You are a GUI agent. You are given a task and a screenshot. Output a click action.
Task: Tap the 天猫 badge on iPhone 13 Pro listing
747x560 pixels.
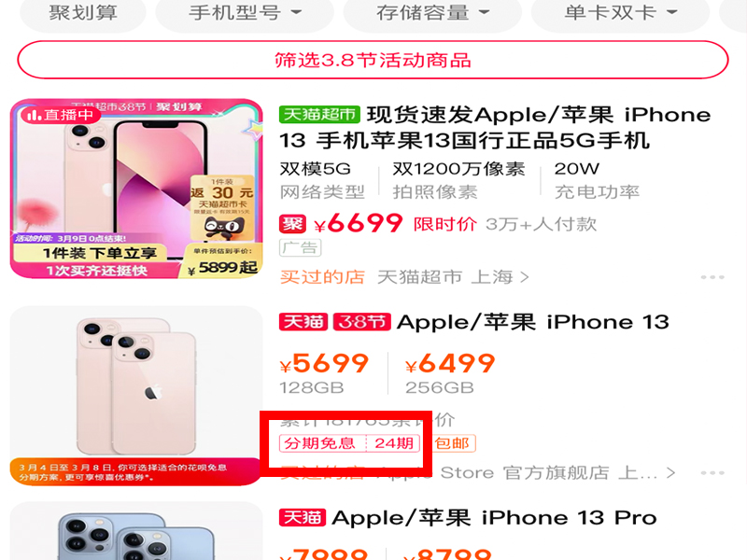[303, 517]
